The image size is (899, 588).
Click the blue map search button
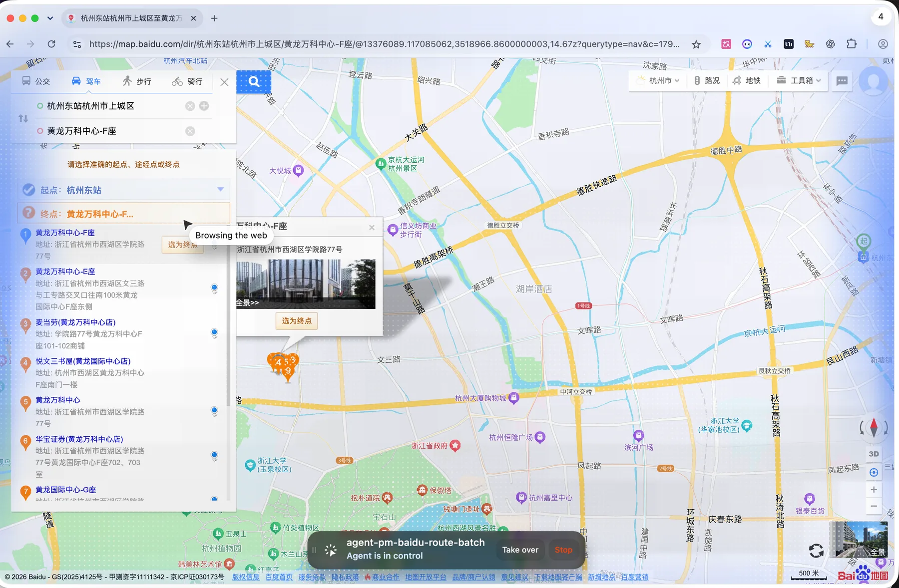(254, 81)
